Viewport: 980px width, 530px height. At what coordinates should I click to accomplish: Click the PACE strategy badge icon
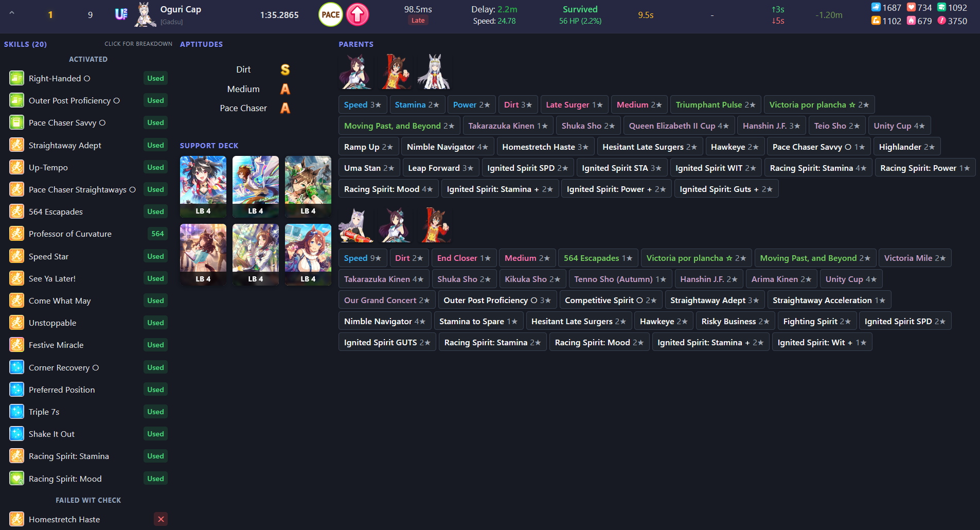[330, 14]
